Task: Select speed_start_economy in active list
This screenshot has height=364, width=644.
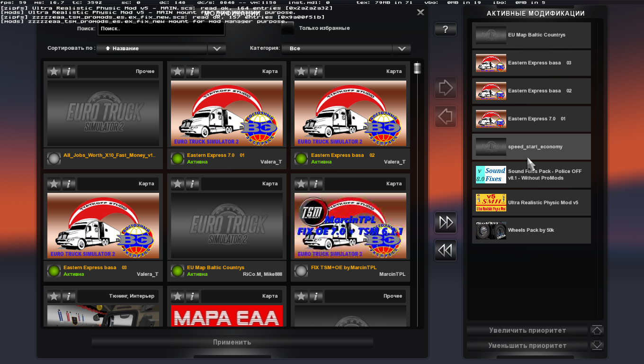Action: (x=531, y=147)
